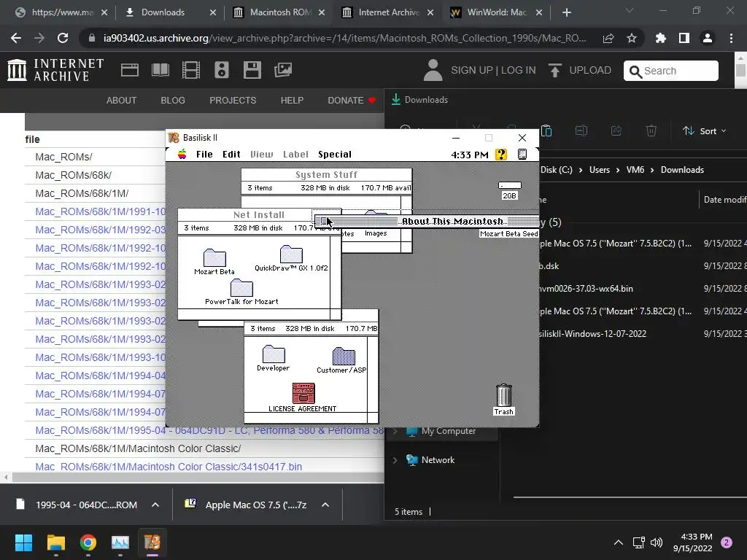
Task: Open the Mac_ROMs/68k/1M/Macintosh Color Classic/341s0417.bin link
Action: click(169, 467)
